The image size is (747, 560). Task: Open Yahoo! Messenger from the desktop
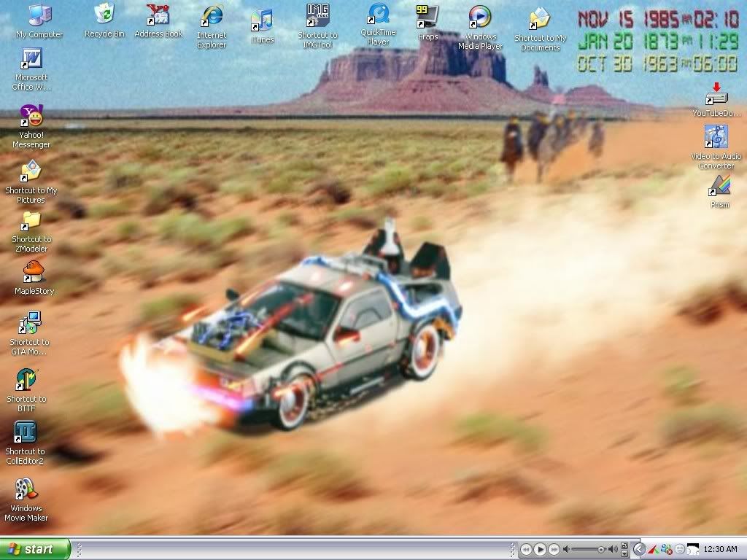click(x=31, y=117)
